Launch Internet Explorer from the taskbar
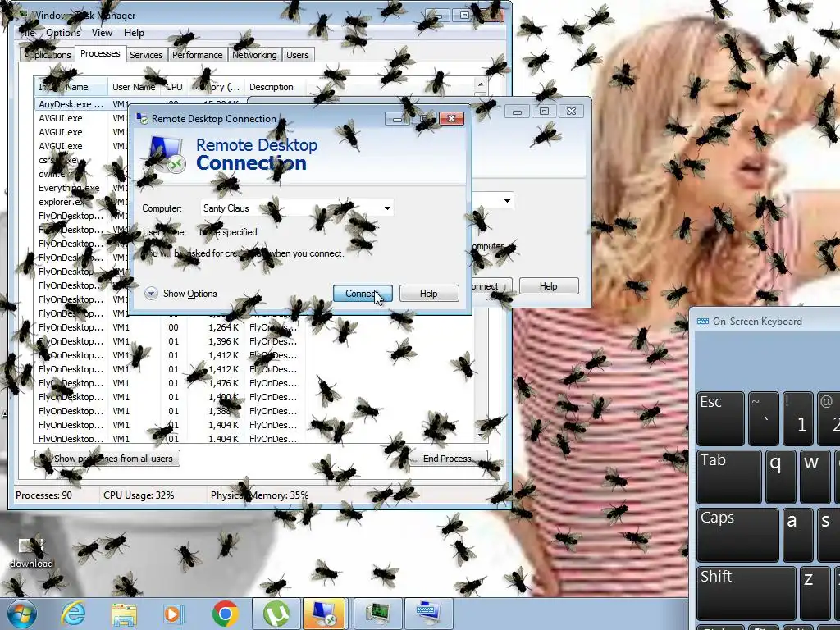 [x=73, y=614]
